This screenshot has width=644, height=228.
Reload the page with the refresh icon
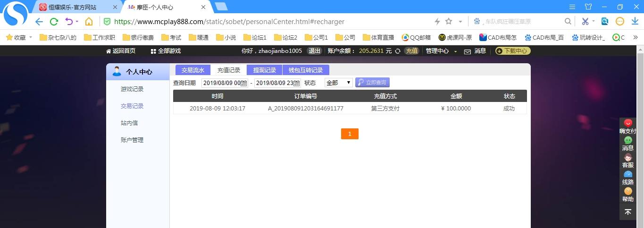pos(54,22)
